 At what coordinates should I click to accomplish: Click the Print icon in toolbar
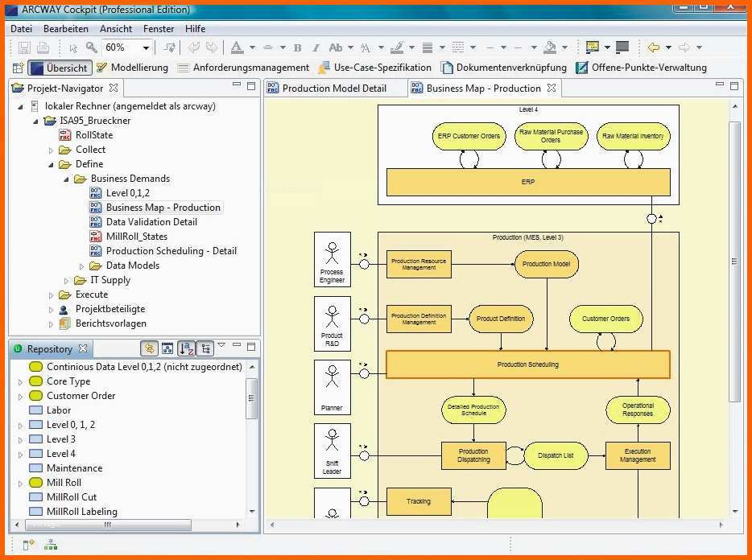click(x=43, y=47)
